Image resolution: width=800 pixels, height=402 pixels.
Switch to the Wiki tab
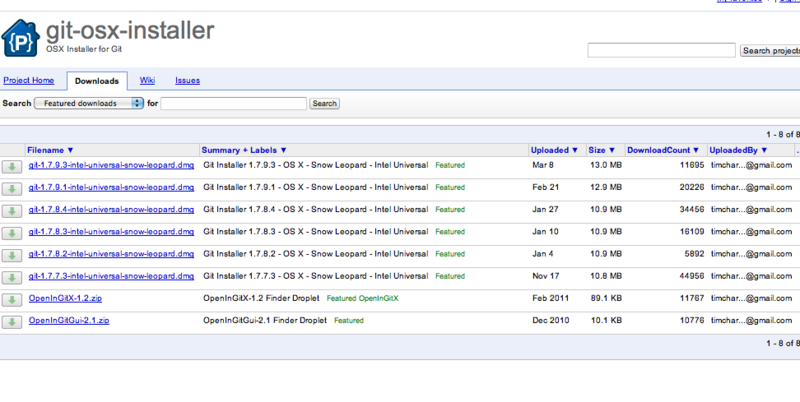(x=147, y=81)
